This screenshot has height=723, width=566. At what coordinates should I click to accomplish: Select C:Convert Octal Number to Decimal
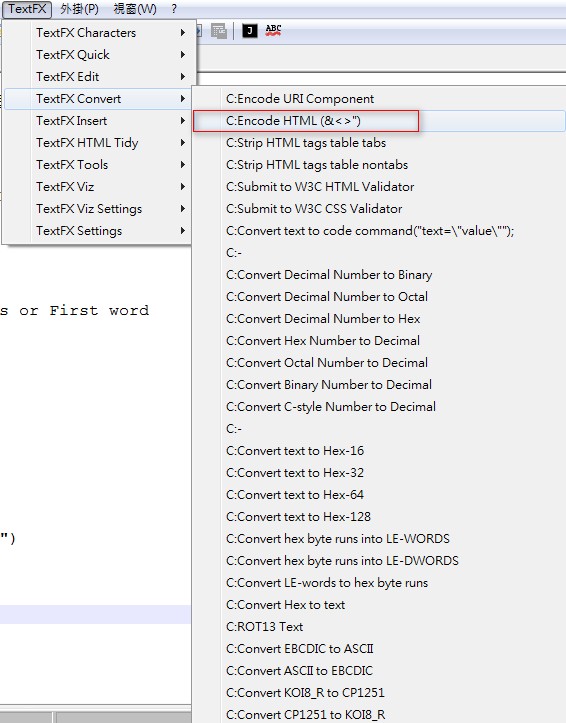point(379,363)
